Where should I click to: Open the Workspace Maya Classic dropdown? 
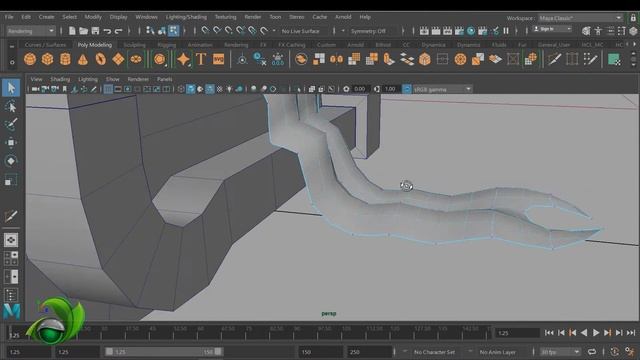point(580,18)
